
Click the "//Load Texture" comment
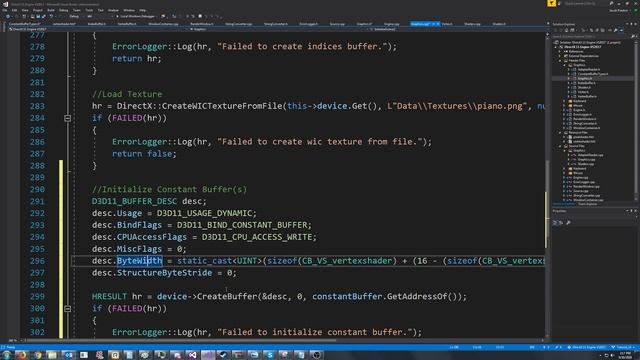(x=127, y=94)
